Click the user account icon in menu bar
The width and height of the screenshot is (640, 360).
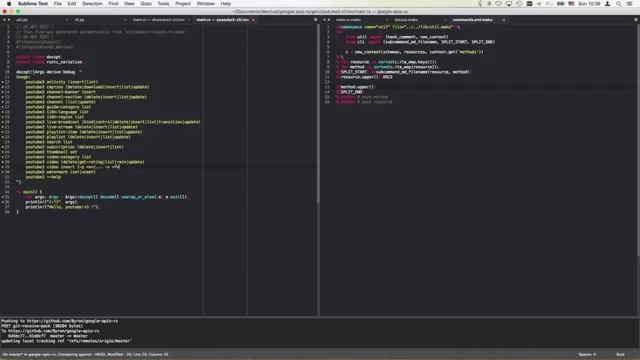[607, 4]
